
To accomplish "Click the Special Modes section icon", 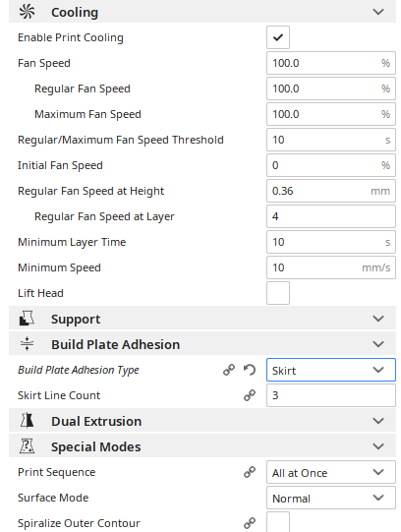I will 27,446.
